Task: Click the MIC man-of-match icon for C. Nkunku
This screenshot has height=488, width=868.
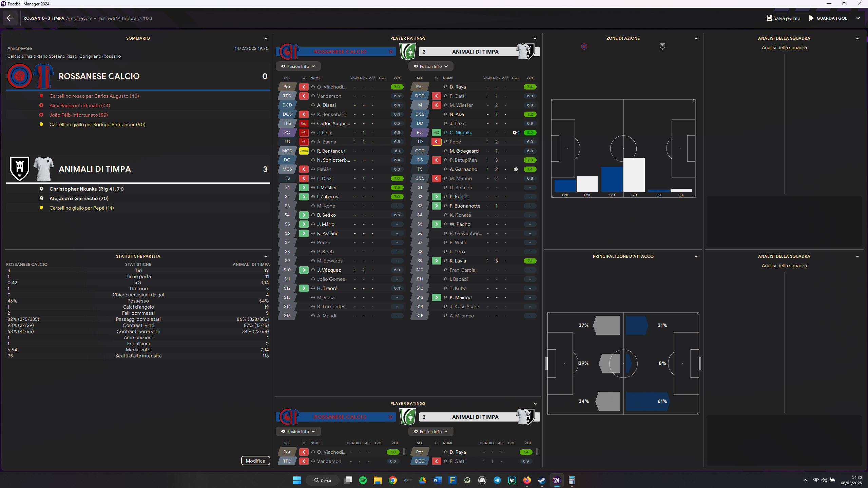Action: pyautogui.click(x=436, y=133)
